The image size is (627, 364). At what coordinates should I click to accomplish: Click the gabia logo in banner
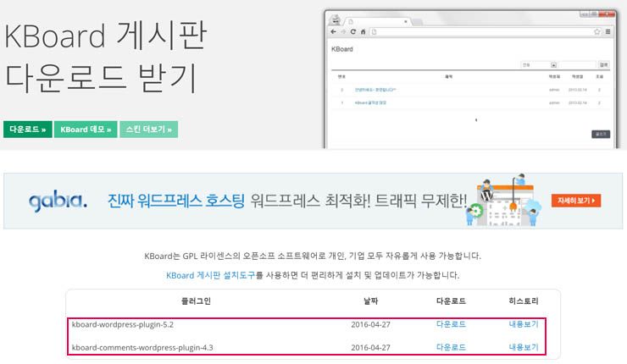[58, 201]
